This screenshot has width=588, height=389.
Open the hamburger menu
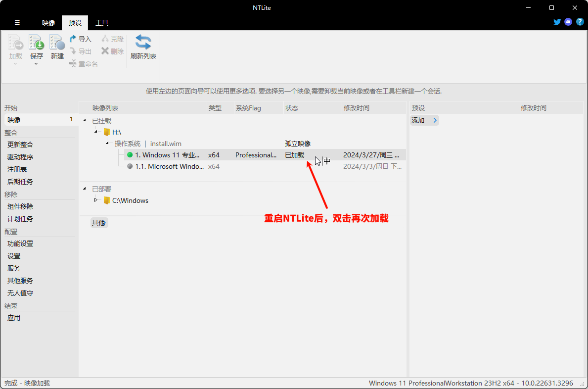pyautogui.click(x=17, y=22)
